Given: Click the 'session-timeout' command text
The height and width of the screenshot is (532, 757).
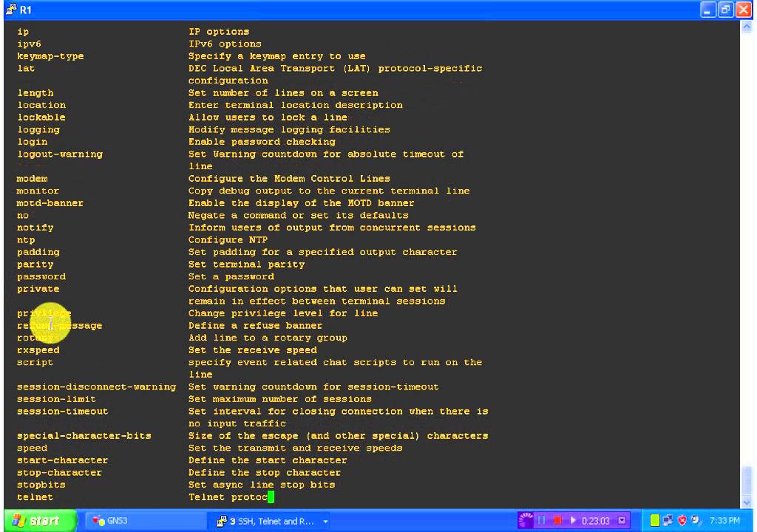Looking at the screenshot, I should click(x=63, y=412).
